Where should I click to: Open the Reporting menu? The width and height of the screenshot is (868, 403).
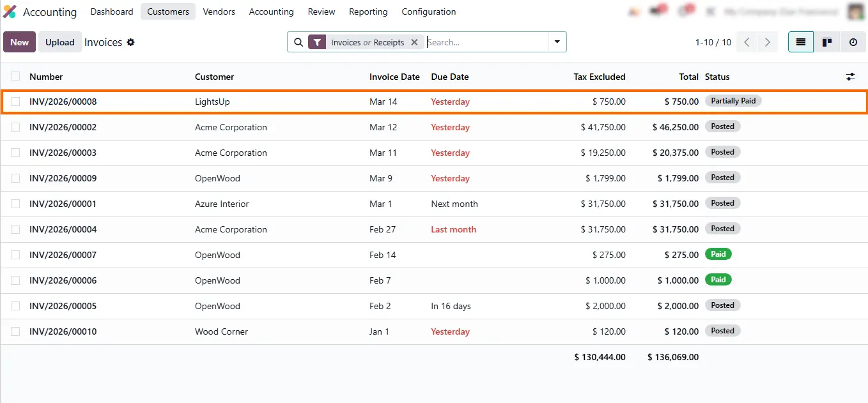368,11
